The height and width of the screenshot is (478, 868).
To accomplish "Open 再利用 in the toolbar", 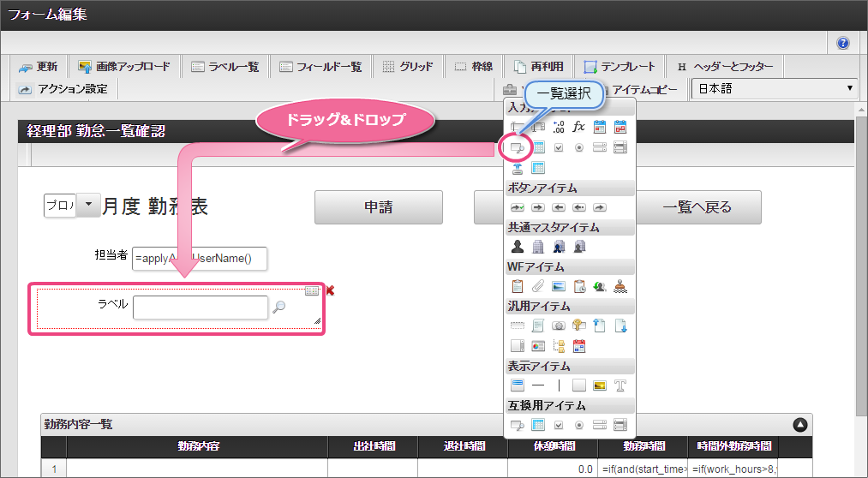I will point(539,67).
